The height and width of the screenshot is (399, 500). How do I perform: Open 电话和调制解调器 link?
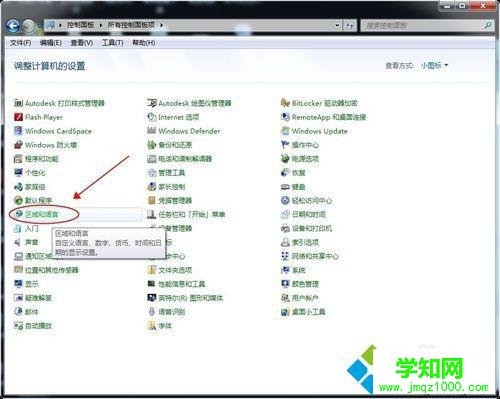[x=185, y=159]
